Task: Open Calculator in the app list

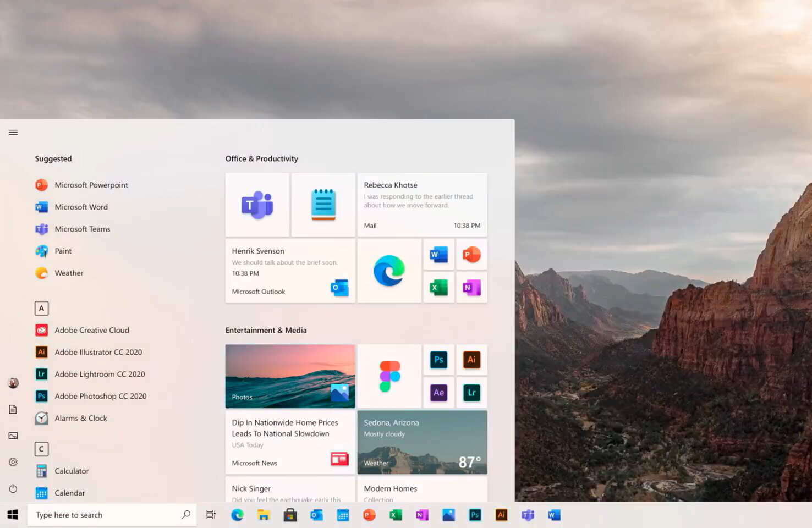Action: 62,471
